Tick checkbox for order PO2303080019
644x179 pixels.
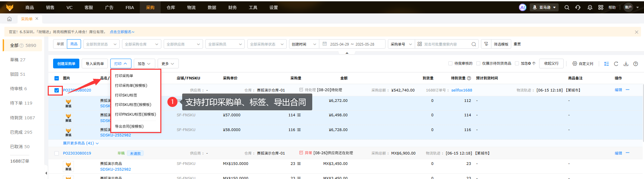(x=56, y=153)
